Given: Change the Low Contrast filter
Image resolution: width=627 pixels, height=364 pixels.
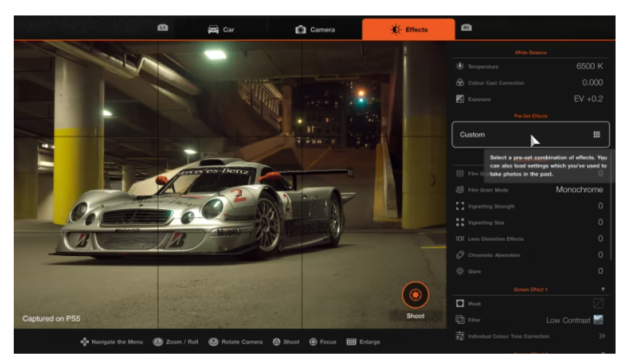Looking at the screenshot, I should 568,320.
